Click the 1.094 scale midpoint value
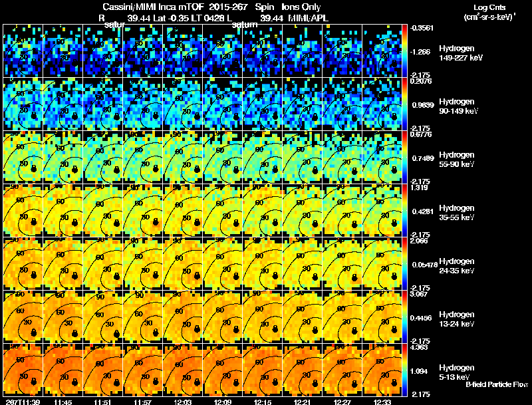The width and height of the screenshot is (532, 405). 419,371
